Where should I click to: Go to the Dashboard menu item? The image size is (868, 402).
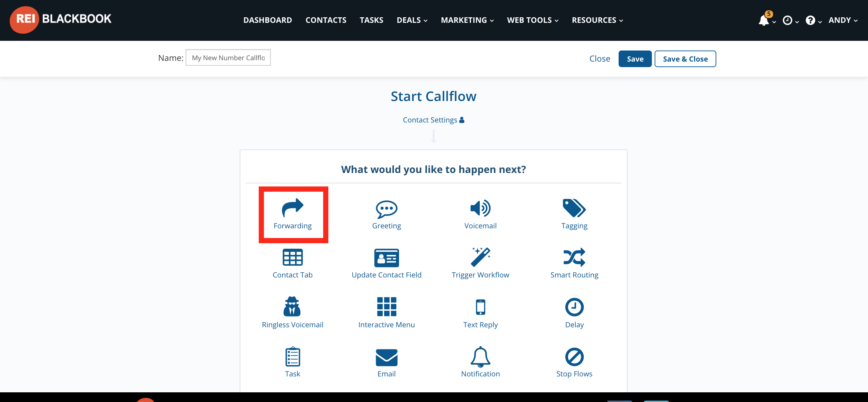click(267, 20)
